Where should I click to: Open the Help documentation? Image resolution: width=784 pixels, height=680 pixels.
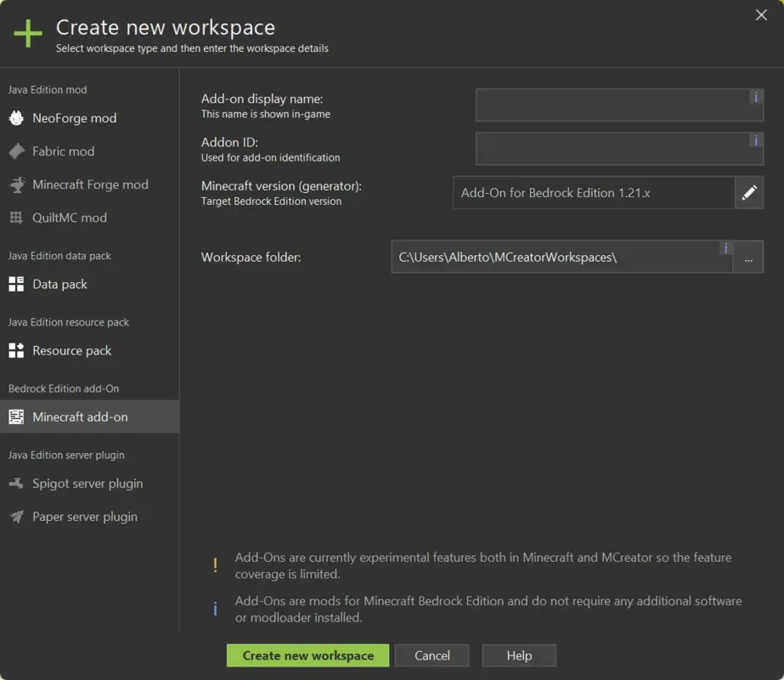(x=518, y=655)
